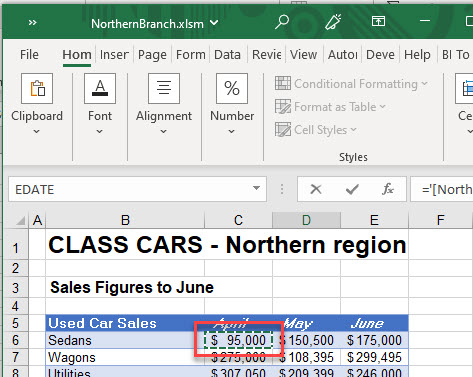Open Cell Styles dropdown arrow
This screenshot has height=377, width=473.
[354, 129]
